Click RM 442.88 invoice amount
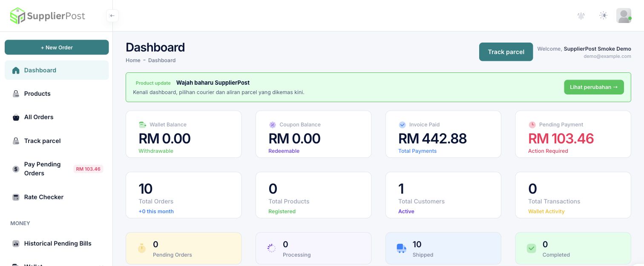 [432, 138]
